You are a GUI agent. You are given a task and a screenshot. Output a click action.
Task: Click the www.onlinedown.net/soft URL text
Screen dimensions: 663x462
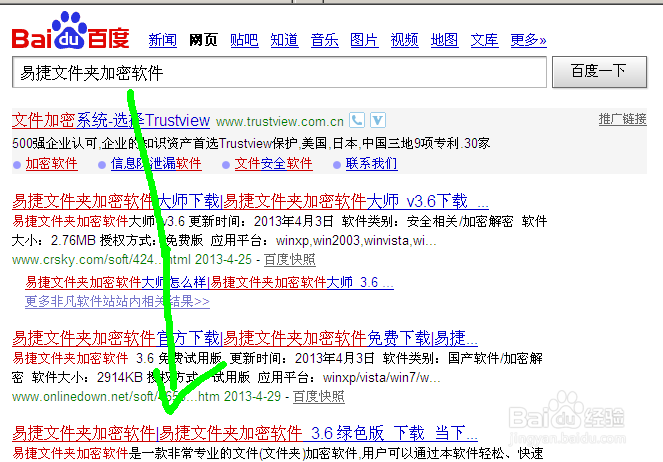[115, 396]
